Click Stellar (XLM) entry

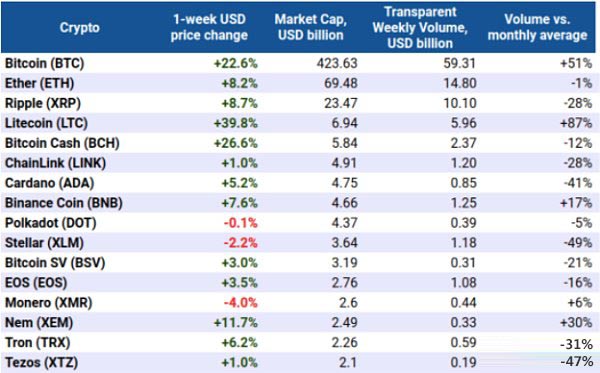44,243
